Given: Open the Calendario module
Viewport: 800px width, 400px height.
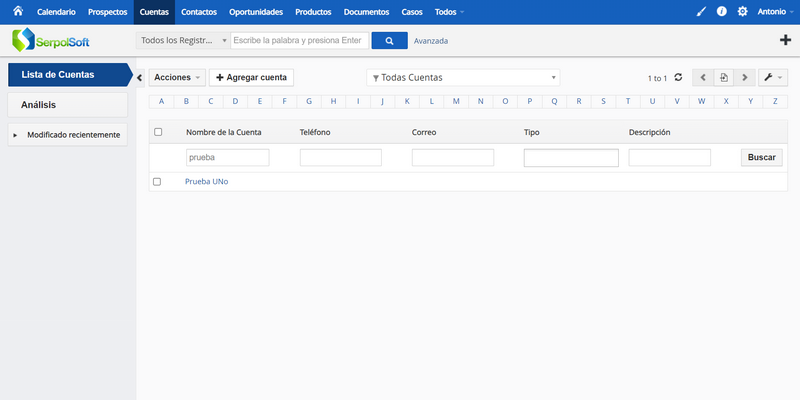Looking at the screenshot, I should point(56,12).
